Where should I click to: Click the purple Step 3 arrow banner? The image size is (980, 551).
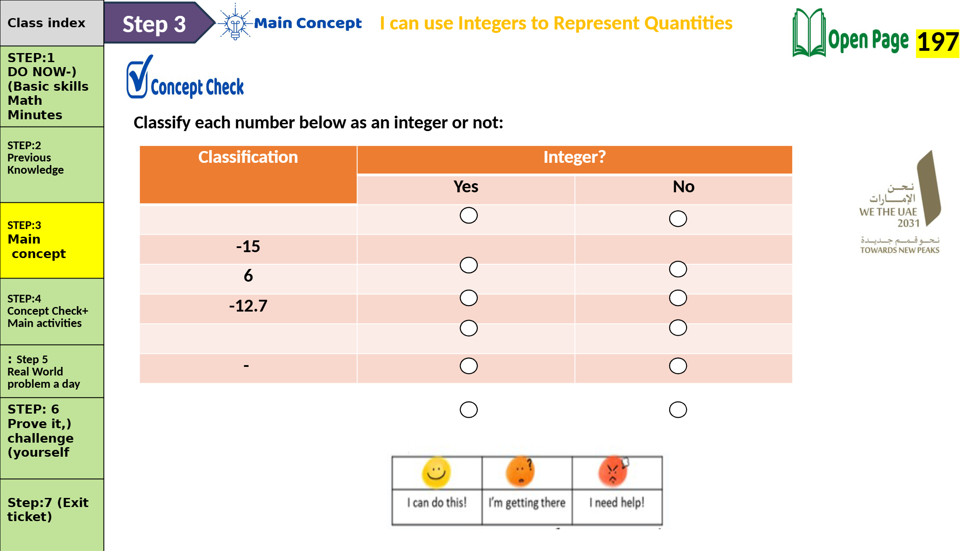click(x=157, y=24)
